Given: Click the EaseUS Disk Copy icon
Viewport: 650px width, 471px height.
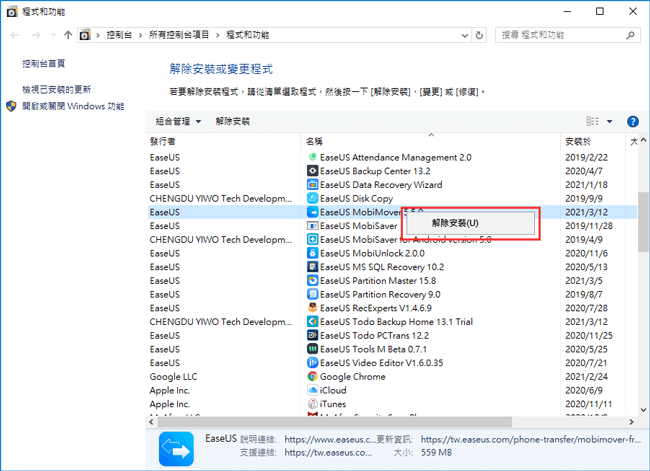Looking at the screenshot, I should (x=313, y=198).
